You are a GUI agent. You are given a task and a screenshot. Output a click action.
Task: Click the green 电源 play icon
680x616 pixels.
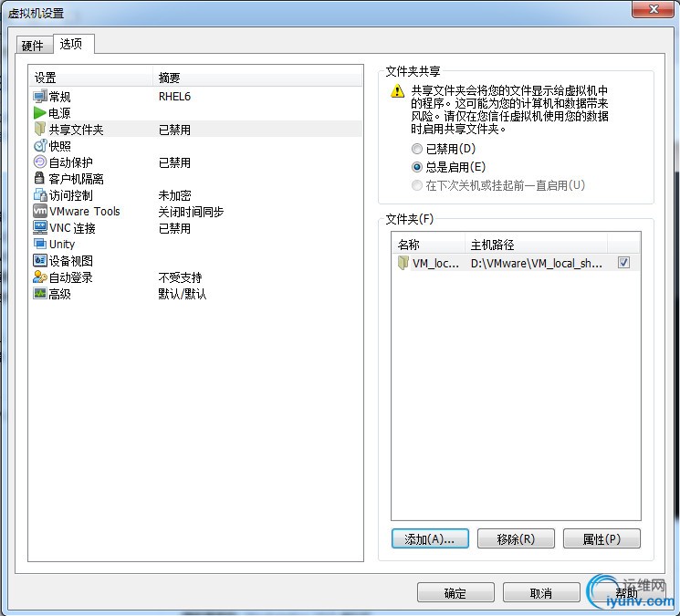pyautogui.click(x=40, y=113)
